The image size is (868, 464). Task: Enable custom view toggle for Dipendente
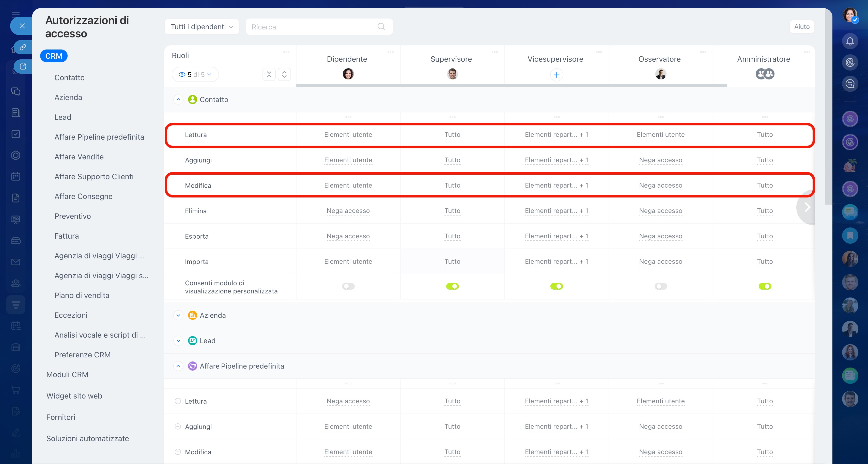click(348, 286)
